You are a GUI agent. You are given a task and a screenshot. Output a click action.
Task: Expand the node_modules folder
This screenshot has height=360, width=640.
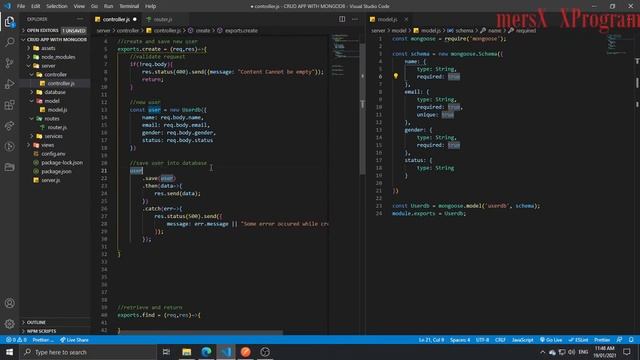(x=58, y=57)
